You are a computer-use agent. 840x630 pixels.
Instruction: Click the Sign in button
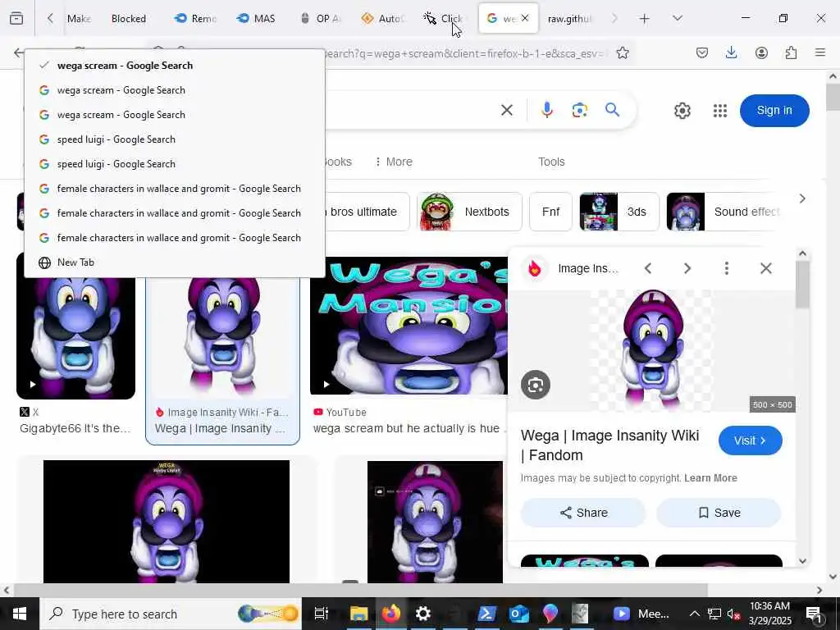pos(774,111)
